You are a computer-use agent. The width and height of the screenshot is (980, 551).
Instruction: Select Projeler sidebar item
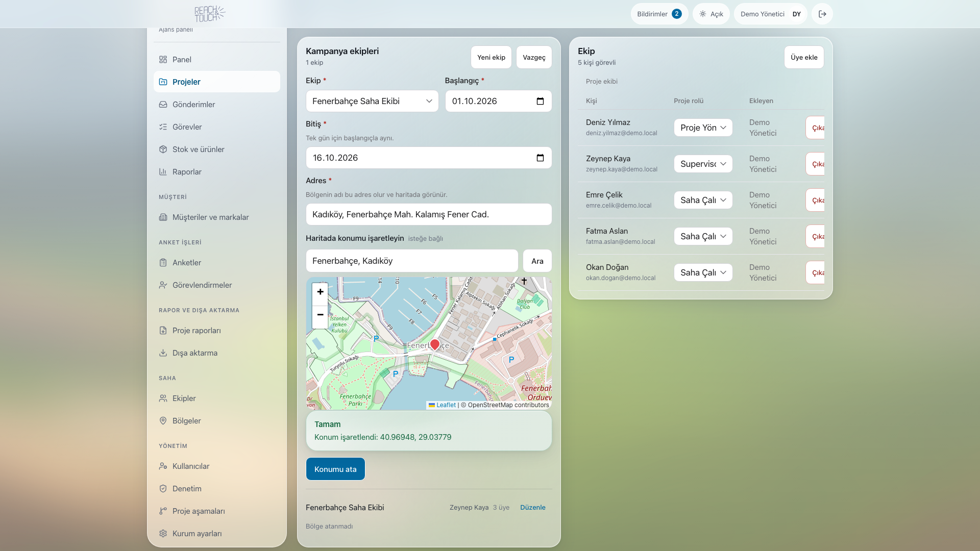point(217,82)
